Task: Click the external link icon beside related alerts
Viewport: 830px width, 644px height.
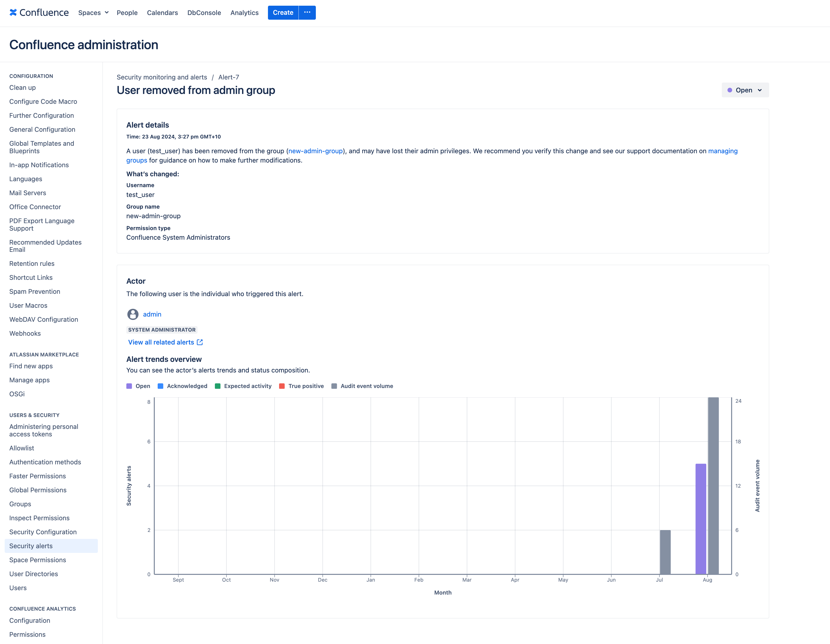Action: [x=200, y=342]
